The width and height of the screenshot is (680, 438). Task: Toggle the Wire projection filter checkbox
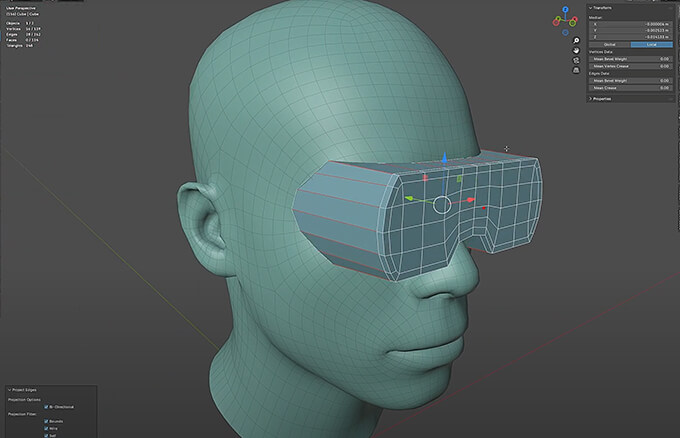47,430
